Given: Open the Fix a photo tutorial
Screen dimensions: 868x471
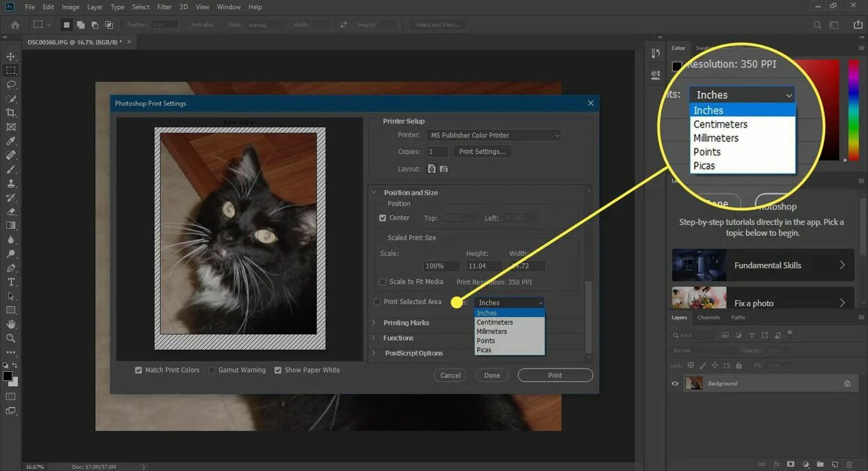Looking at the screenshot, I should point(762,299).
